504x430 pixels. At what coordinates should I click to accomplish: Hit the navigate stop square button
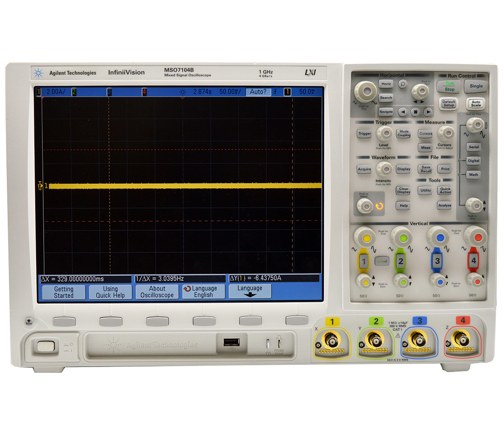[x=415, y=112]
